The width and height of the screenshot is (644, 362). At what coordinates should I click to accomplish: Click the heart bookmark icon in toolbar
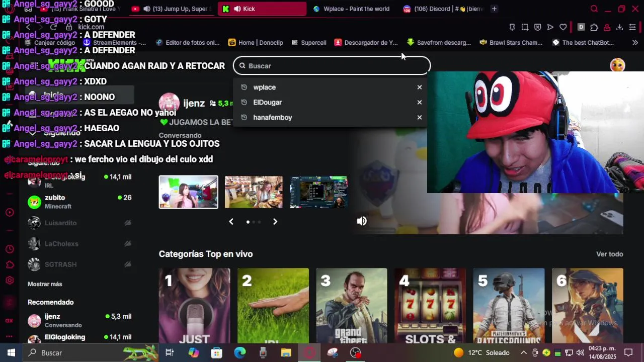[x=563, y=27]
